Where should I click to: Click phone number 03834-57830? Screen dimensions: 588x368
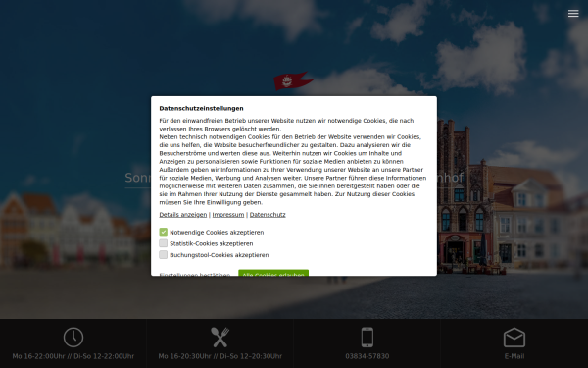pyautogui.click(x=367, y=356)
